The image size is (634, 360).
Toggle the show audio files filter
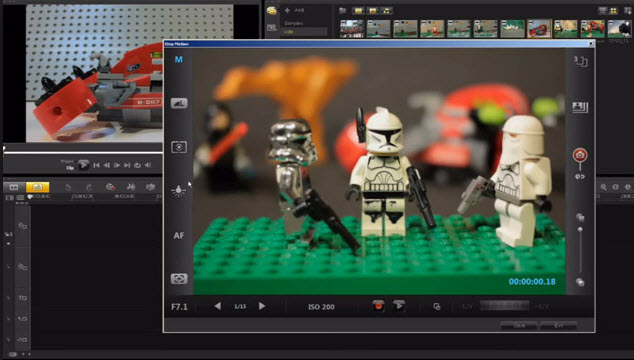(x=387, y=11)
